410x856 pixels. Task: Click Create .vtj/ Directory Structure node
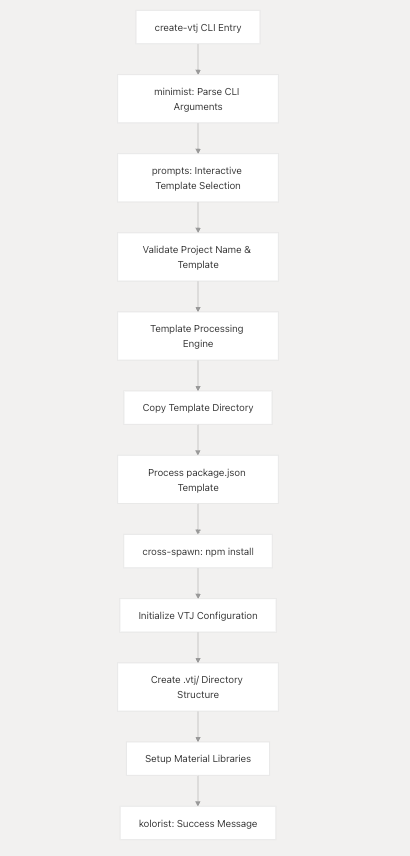click(198, 687)
